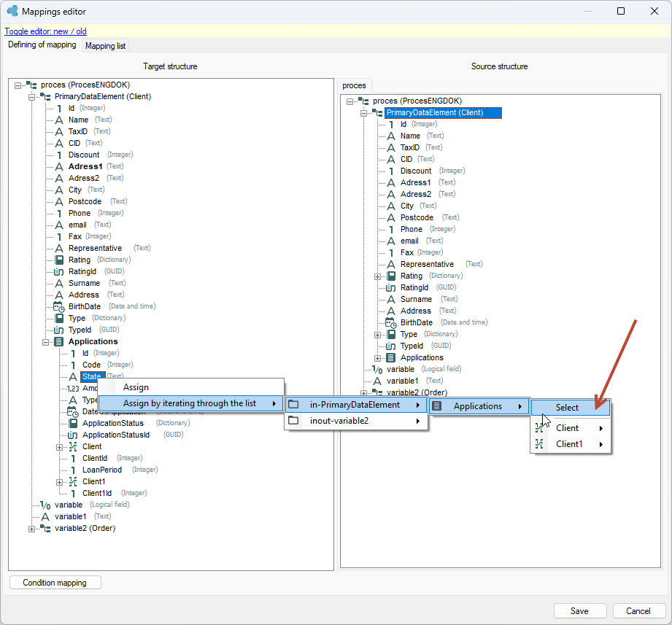Click the dictionary icon next to Rating in Target structure
672x625 pixels.
(x=59, y=260)
